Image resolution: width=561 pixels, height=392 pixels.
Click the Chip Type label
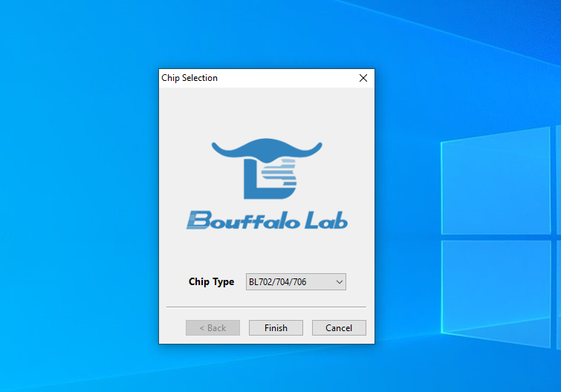[x=212, y=282]
